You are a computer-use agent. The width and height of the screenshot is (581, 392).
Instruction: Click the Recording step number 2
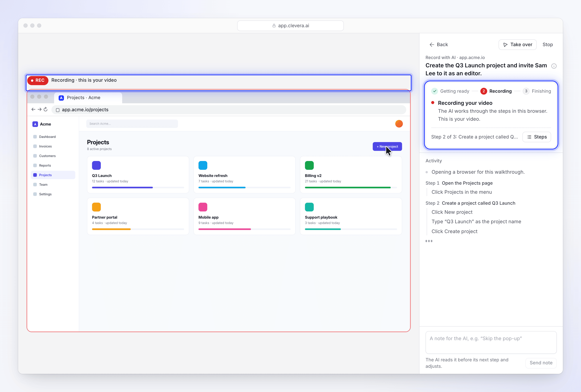tap(484, 91)
